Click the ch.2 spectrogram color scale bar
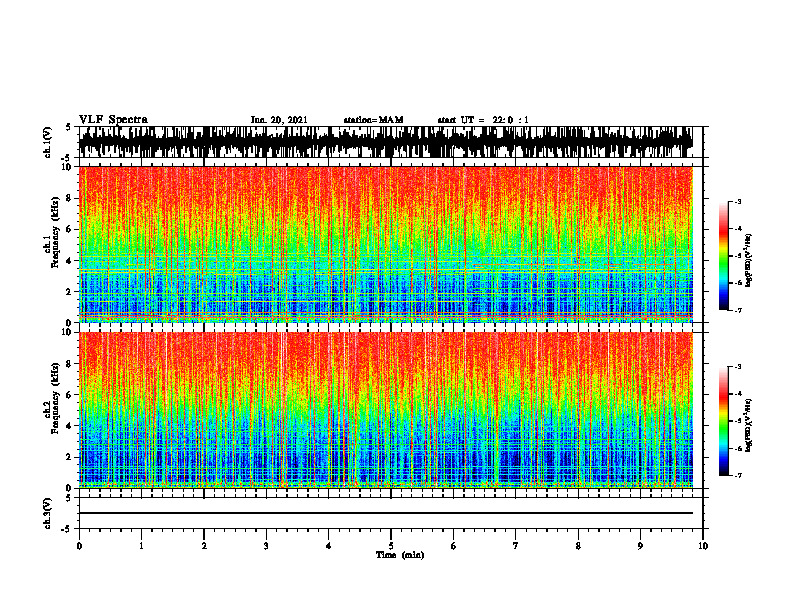 [x=724, y=421]
